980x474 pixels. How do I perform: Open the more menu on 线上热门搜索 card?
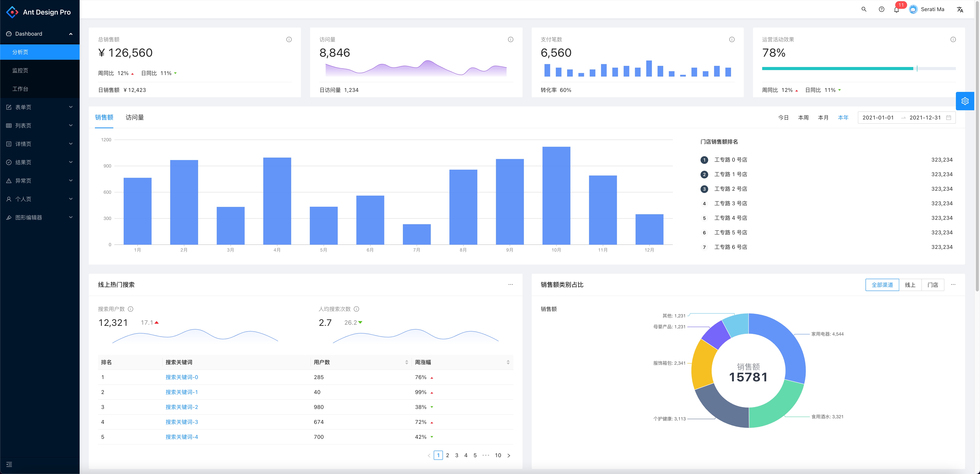510,284
